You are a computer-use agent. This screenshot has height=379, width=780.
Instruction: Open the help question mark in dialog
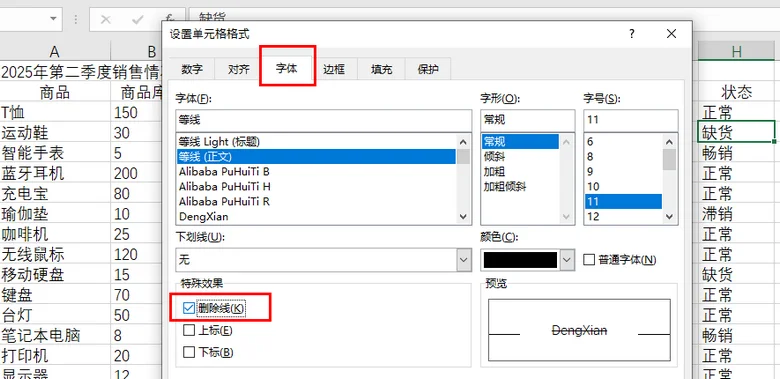coord(632,34)
